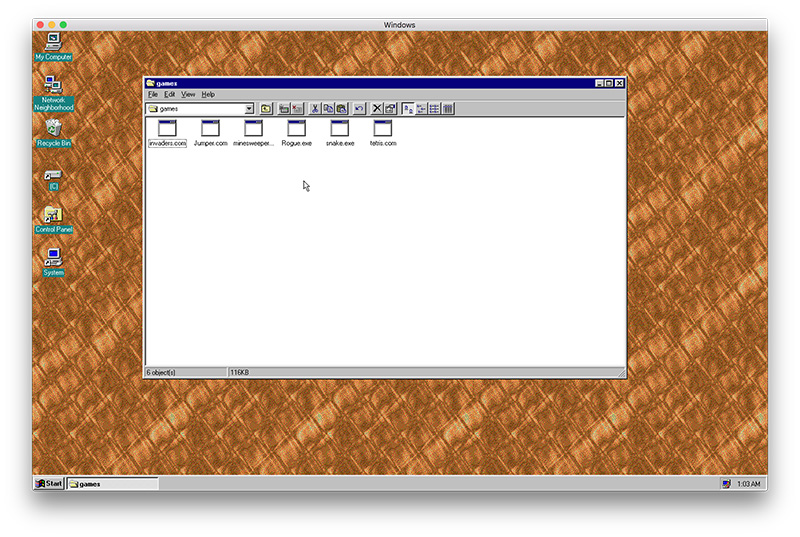Open the File menu

(x=153, y=94)
